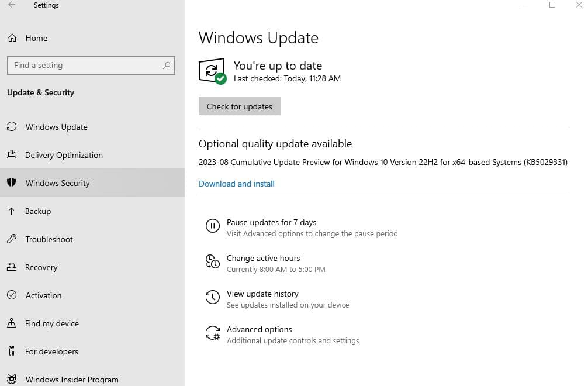Click the Recovery sidebar icon

[12, 267]
